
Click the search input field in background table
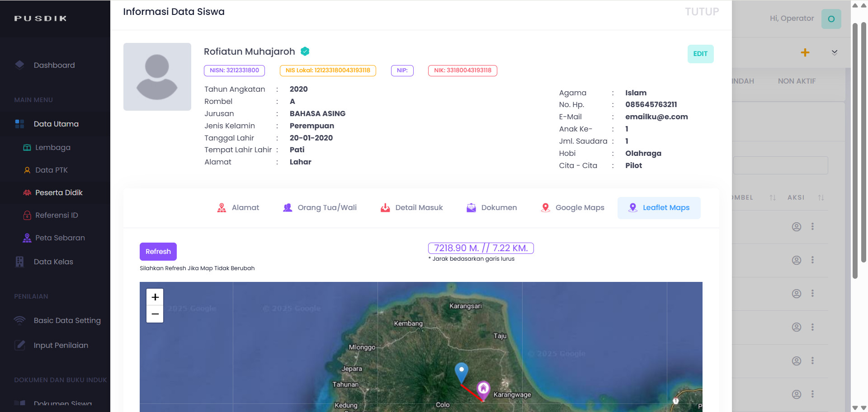point(780,165)
